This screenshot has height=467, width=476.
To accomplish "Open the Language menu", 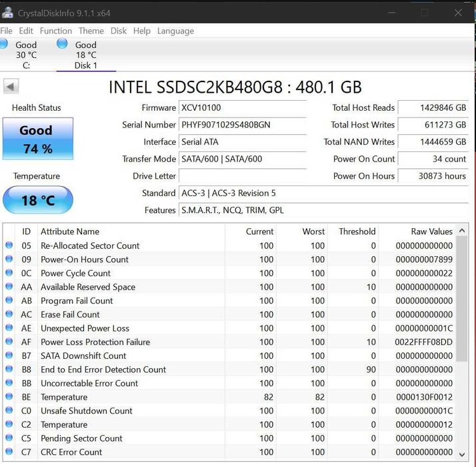I will pos(175,31).
